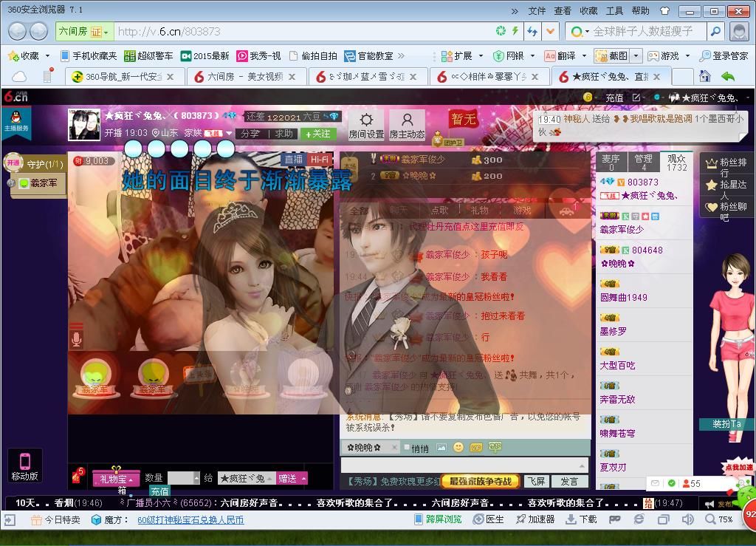
Task: Open the skin changer shirt icon
Action: [665, 10]
